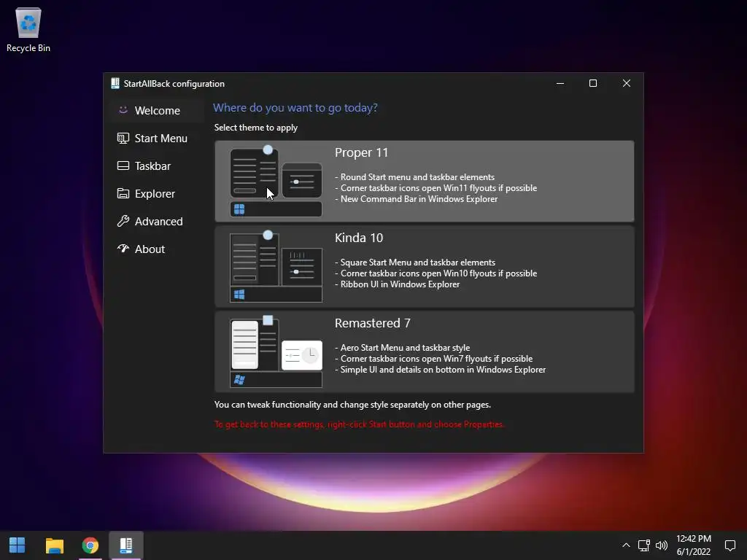Click the Explorer folder sidebar icon
Screen dimensions: 747x560
point(123,193)
